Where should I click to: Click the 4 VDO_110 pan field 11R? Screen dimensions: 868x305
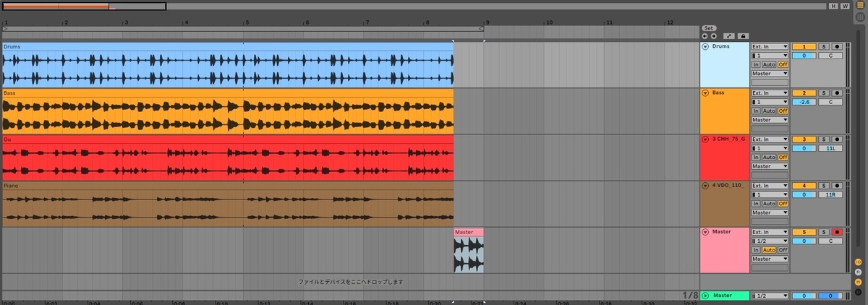[x=830, y=194]
